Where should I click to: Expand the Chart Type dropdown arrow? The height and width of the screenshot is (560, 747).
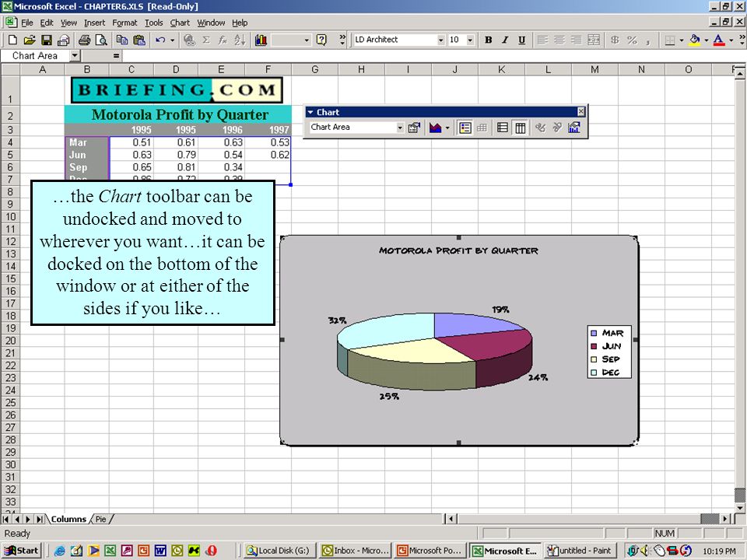click(x=447, y=128)
